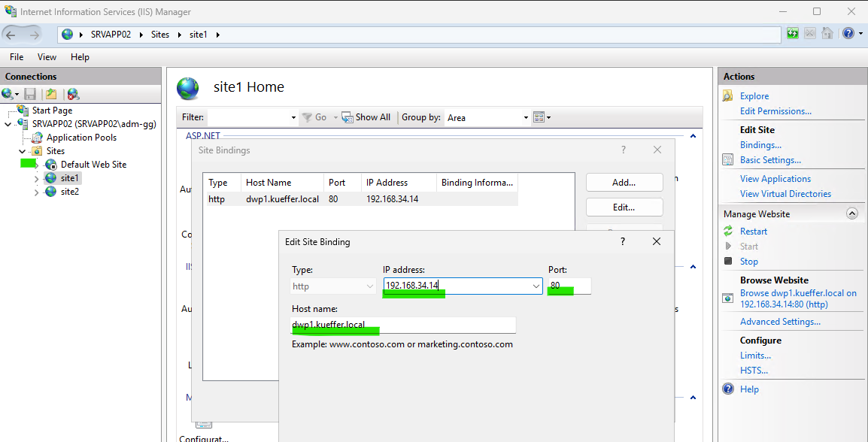
Task: Click the IP Address column header
Action: (x=399, y=183)
